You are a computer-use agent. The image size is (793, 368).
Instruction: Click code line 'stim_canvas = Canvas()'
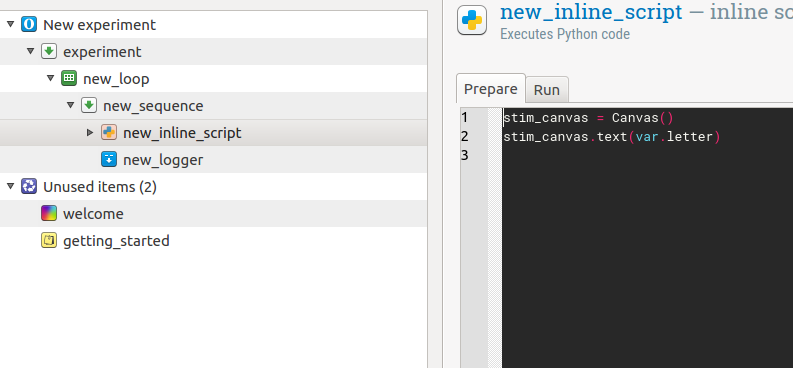(588, 118)
